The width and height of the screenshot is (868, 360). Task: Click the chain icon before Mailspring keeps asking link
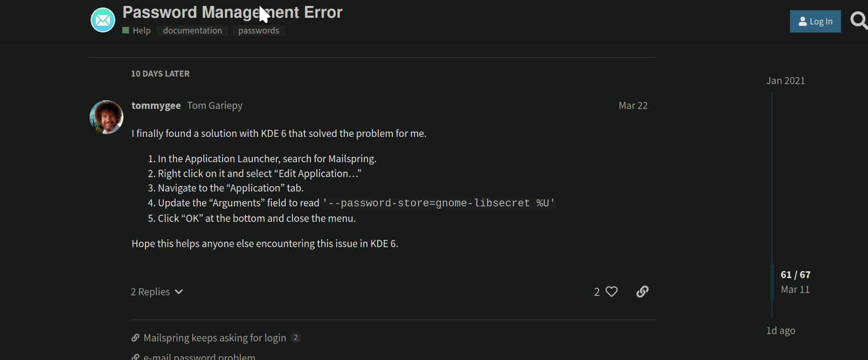[135, 337]
